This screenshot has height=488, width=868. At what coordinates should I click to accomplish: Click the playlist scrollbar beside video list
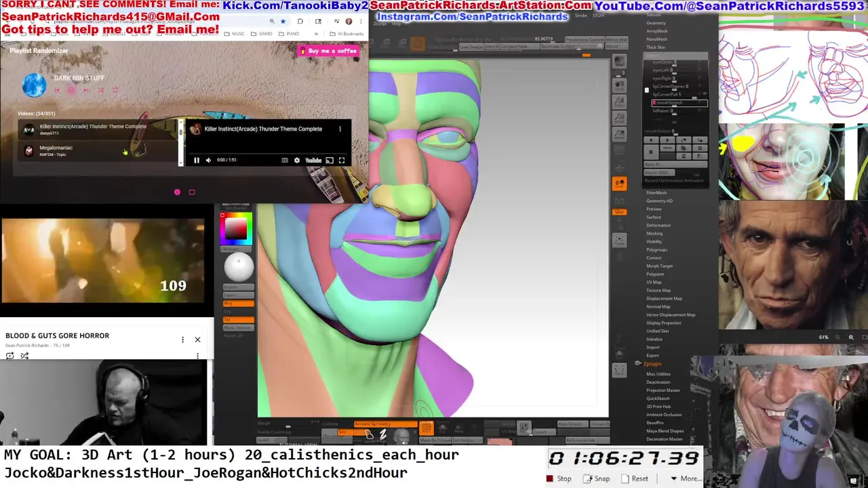pyautogui.click(x=180, y=142)
